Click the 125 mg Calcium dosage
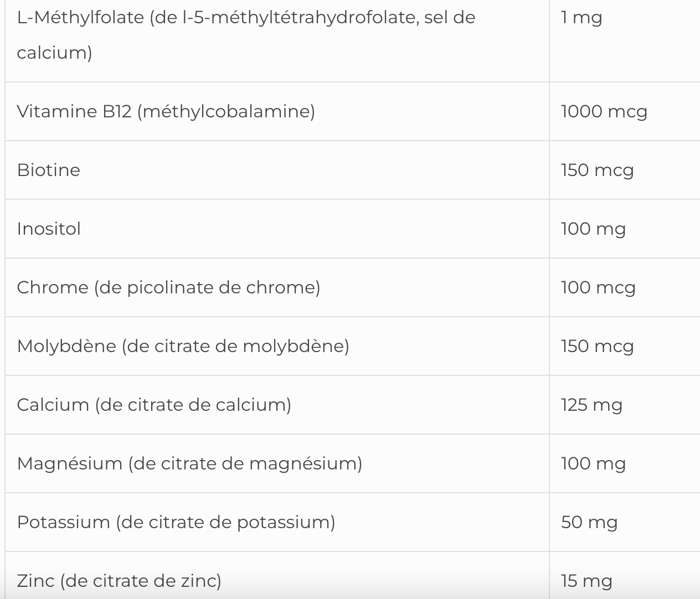 [591, 405]
